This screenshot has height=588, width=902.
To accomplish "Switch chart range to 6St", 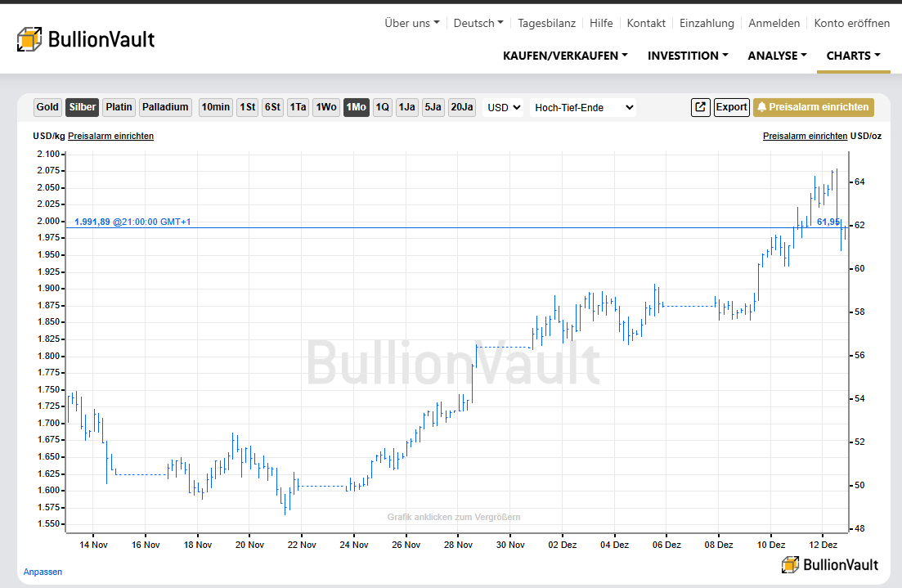I will tap(272, 107).
